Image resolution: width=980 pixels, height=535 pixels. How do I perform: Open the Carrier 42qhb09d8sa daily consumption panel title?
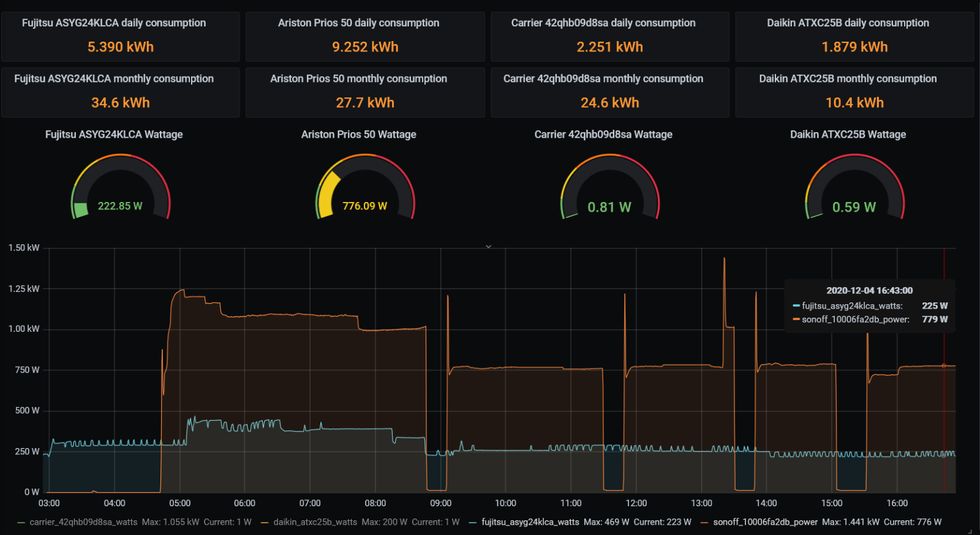coord(603,23)
